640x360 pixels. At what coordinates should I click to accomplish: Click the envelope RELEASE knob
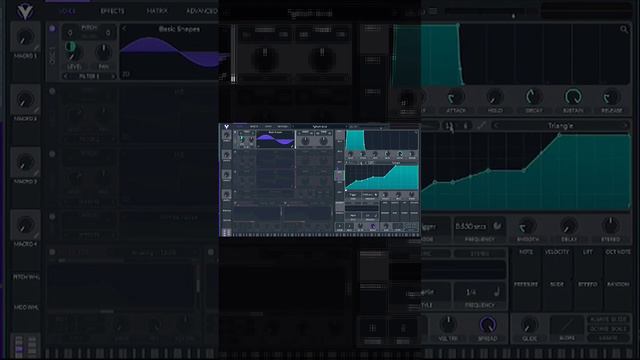coord(611,98)
